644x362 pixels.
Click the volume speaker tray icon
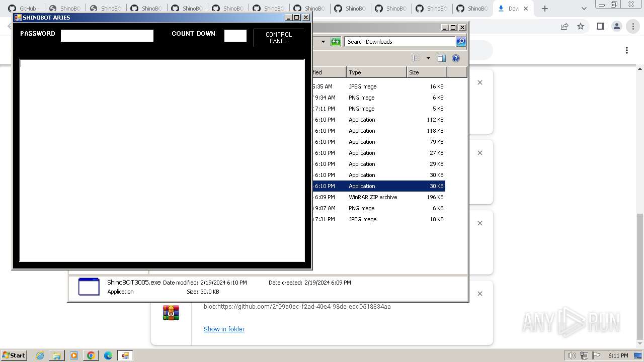tap(572, 355)
